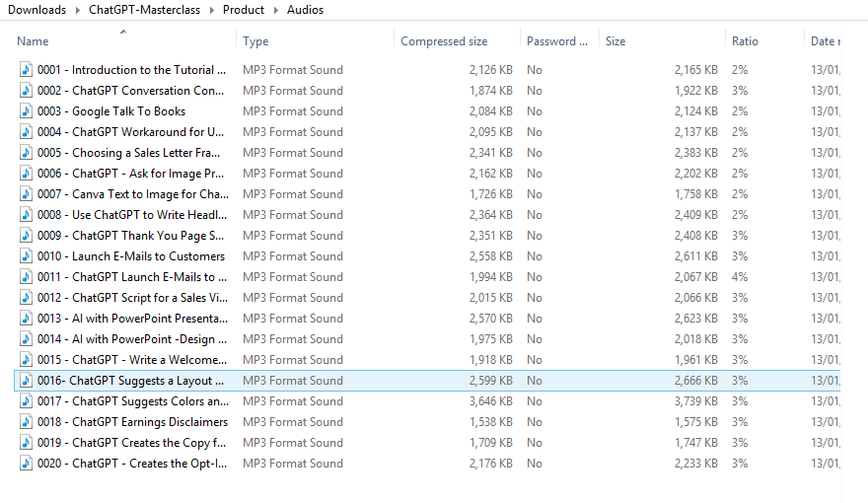
Task: Go to ChatGPT-Masterclass folder in breadcrumb
Action: pyautogui.click(x=144, y=10)
